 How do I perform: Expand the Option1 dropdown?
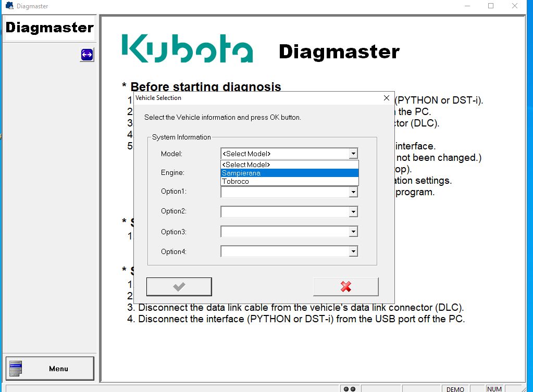(354, 192)
